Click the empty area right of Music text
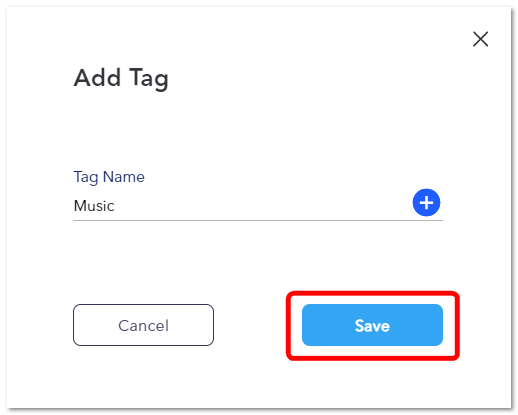This screenshot has width=518, height=415. (263, 206)
